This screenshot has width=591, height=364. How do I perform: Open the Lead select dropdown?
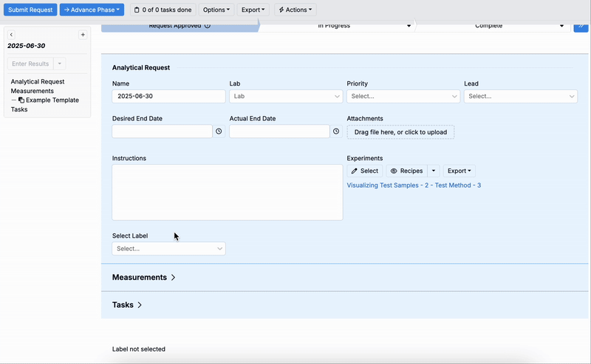tap(521, 96)
